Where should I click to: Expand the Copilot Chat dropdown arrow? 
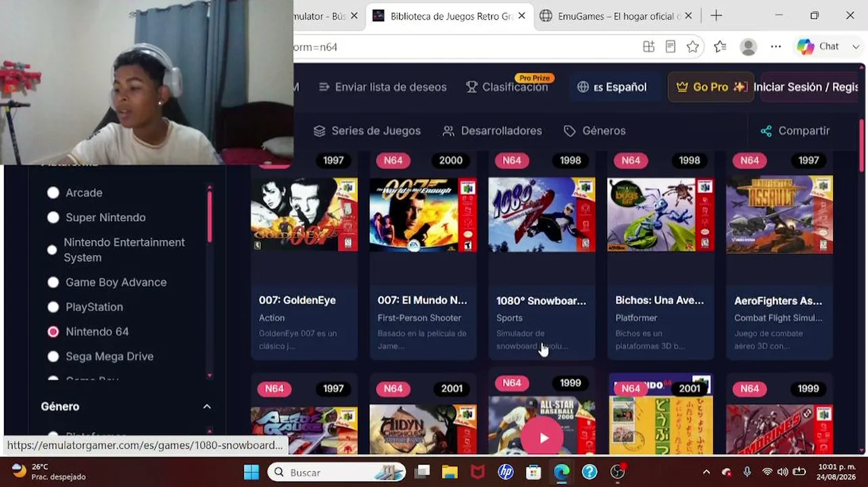click(x=856, y=47)
